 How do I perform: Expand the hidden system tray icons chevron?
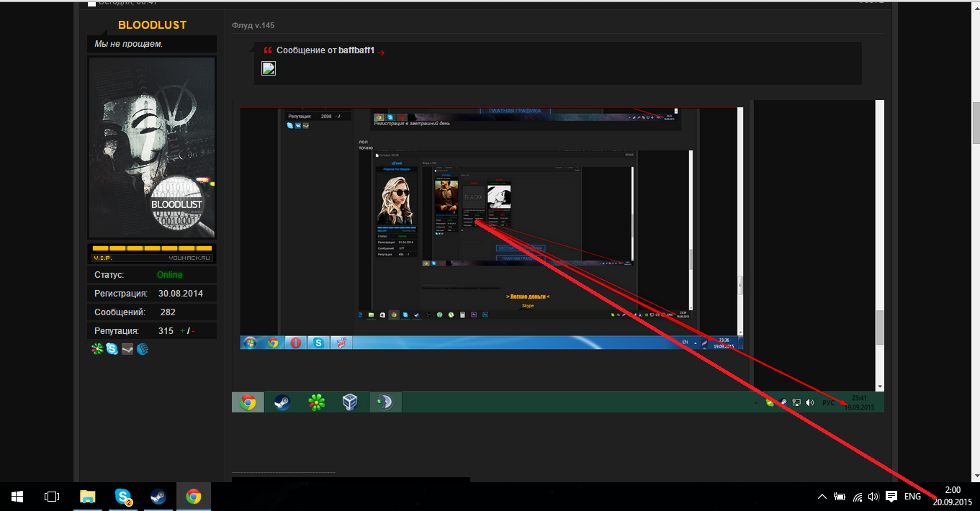[x=822, y=497]
